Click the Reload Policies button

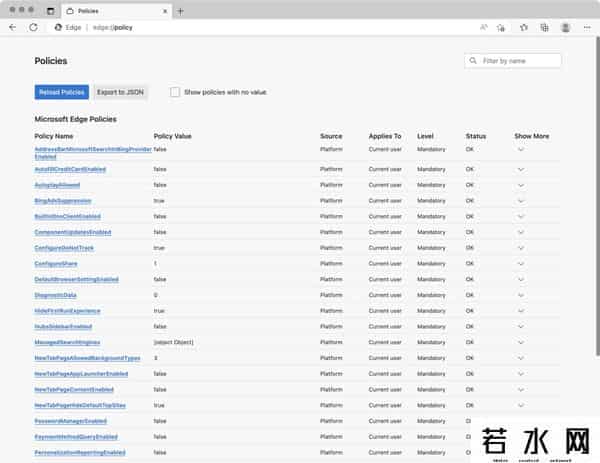(62, 92)
